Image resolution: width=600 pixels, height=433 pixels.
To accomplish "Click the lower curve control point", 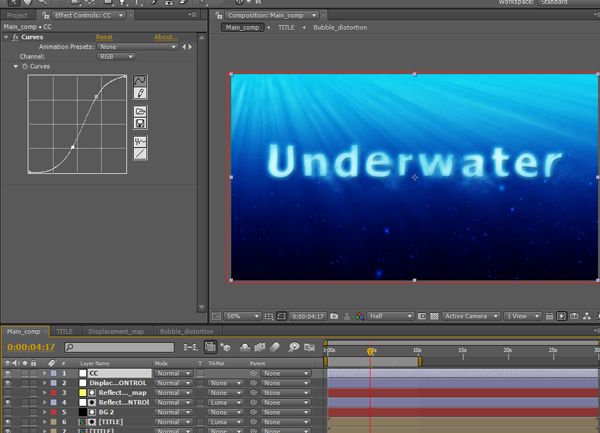I will [x=73, y=147].
